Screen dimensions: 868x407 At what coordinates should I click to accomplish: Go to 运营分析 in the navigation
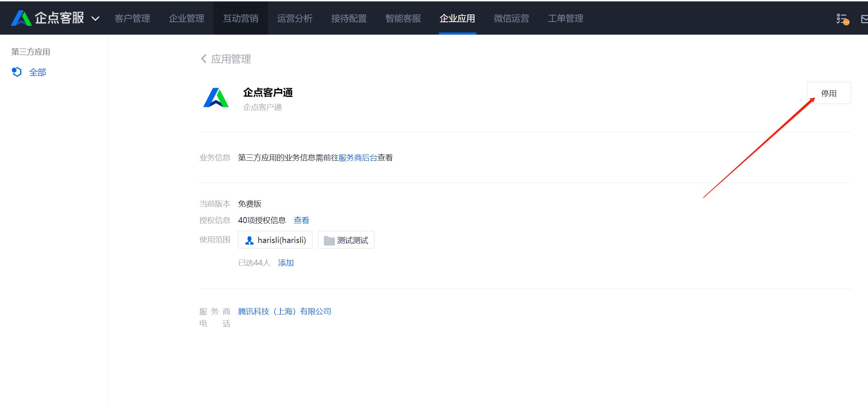pyautogui.click(x=295, y=18)
